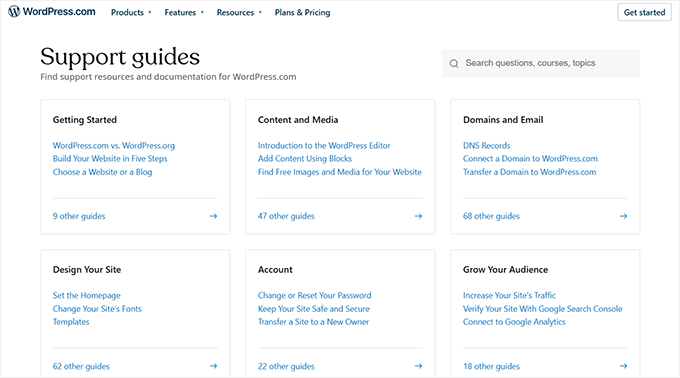The image size is (680, 378).
Task: Open Build Your Website in Five Steps
Action: pos(110,159)
